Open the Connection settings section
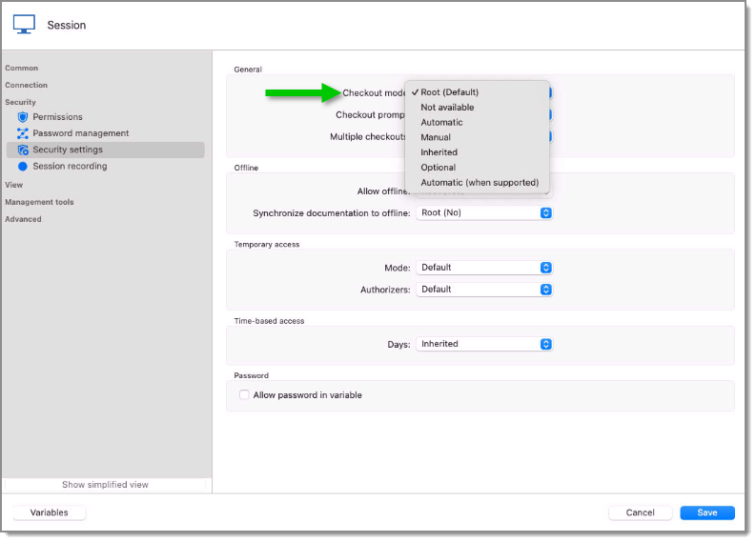 (27, 86)
